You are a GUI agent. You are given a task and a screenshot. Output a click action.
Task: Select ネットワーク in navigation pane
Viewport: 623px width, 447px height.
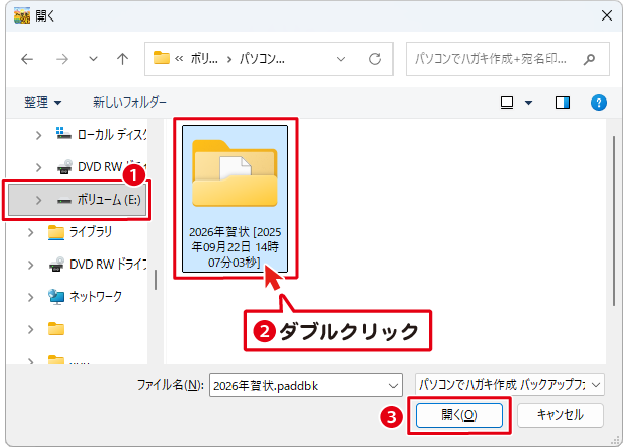pyautogui.click(x=95, y=296)
